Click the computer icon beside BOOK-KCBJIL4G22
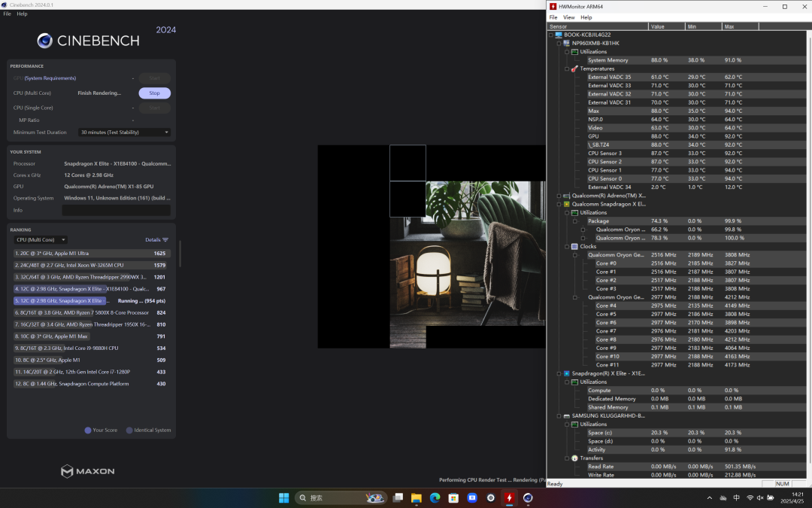Image resolution: width=812 pixels, height=508 pixels. (559, 35)
